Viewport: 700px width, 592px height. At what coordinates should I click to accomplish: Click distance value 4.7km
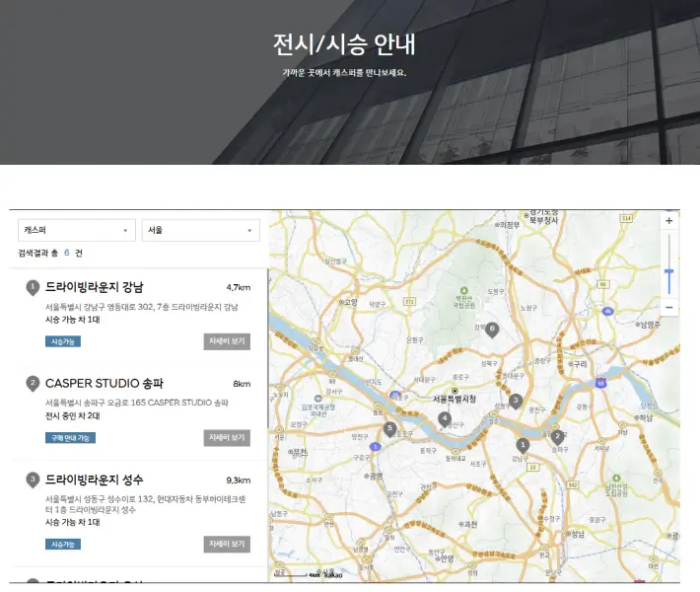click(239, 288)
